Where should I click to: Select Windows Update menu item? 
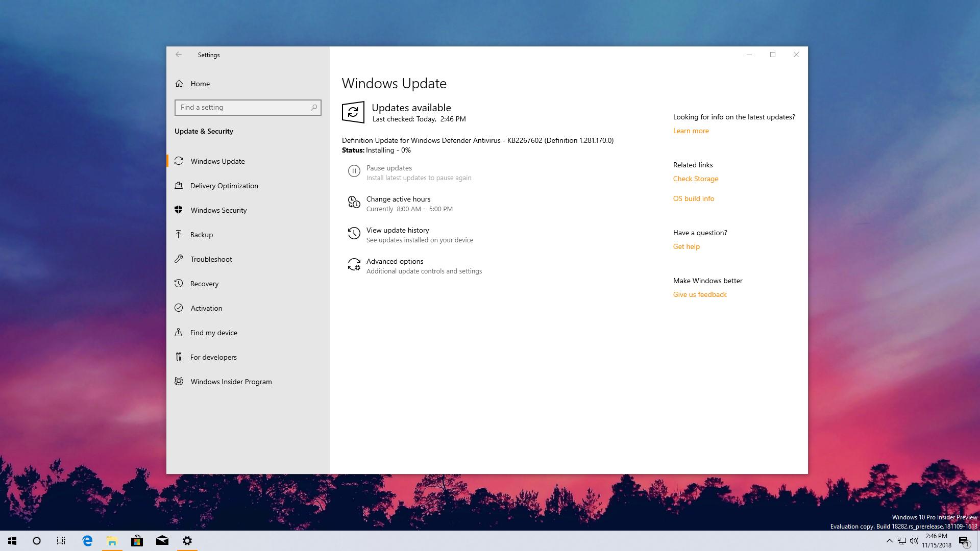(x=217, y=161)
